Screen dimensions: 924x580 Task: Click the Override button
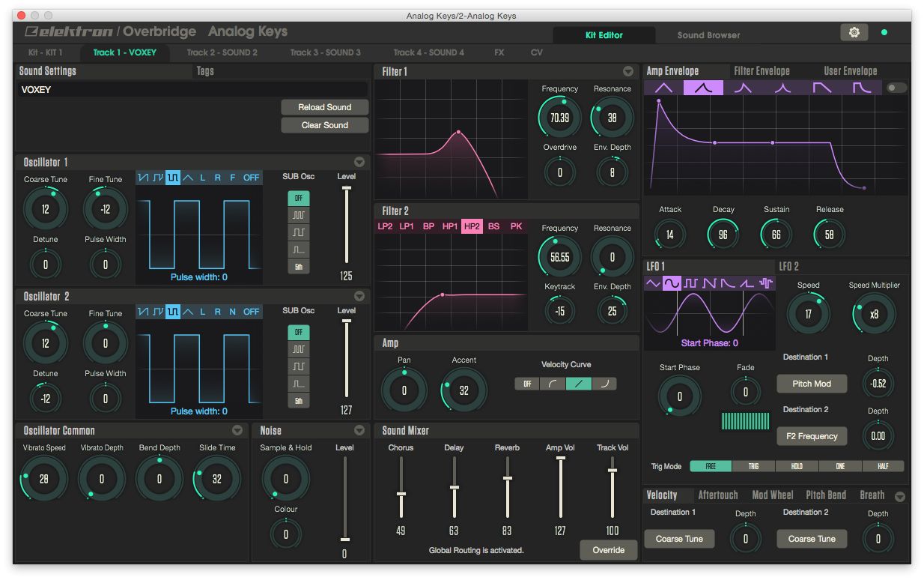[608, 550]
